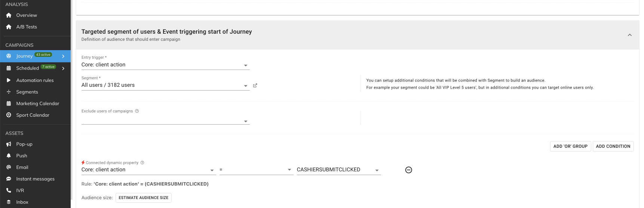
Task: Go to Marketing Calendar
Action: tap(37, 104)
